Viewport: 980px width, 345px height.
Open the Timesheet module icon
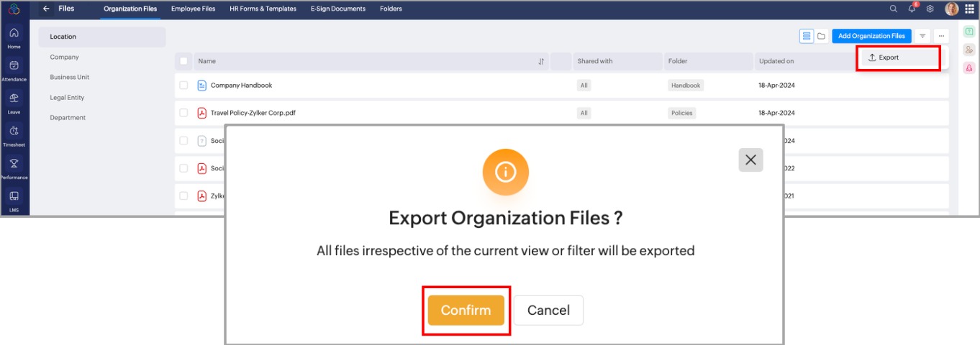14,131
